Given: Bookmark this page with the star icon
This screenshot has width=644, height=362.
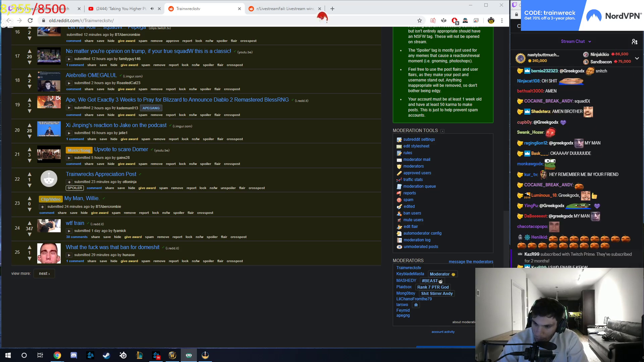Looking at the screenshot, I should (x=419, y=21).
